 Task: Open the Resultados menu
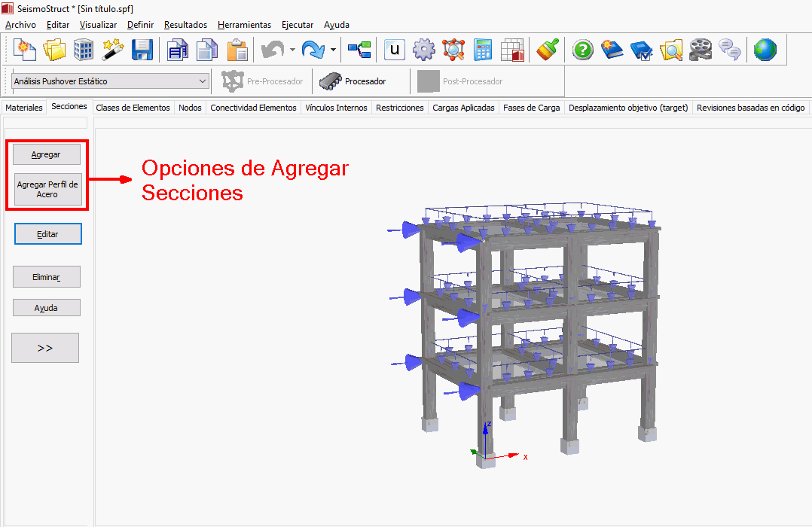(185, 25)
